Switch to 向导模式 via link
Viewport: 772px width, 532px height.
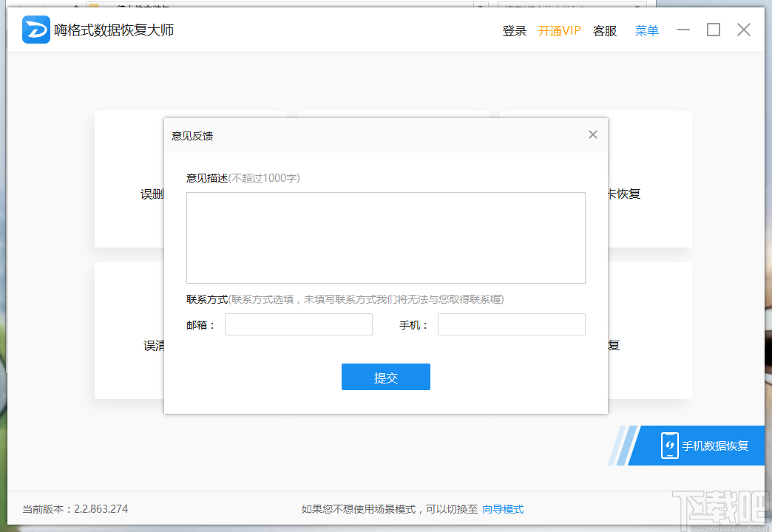point(503,509)
